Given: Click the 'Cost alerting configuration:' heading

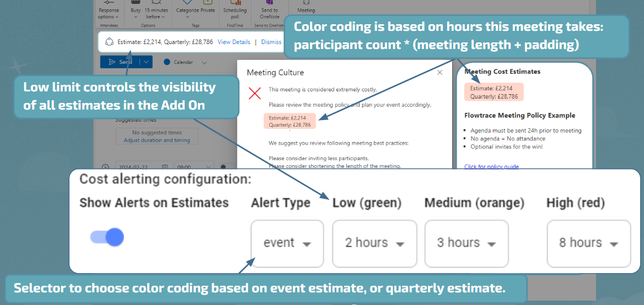Looking at the screenshot, I should coord(165,179).
